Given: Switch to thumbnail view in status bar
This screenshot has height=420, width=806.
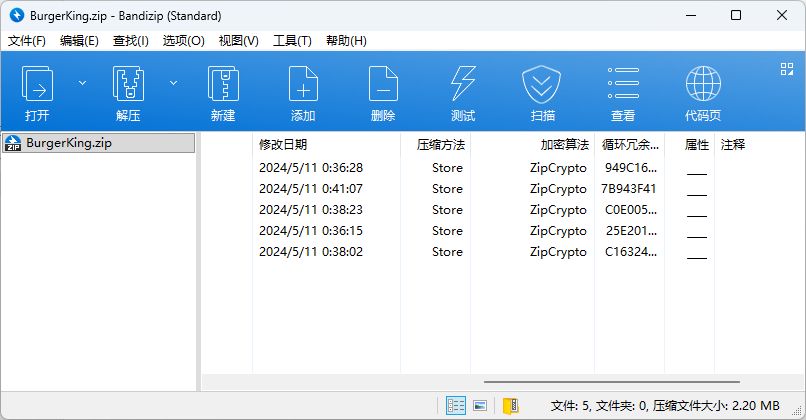Looking at the screenshot, I should 480,406.
